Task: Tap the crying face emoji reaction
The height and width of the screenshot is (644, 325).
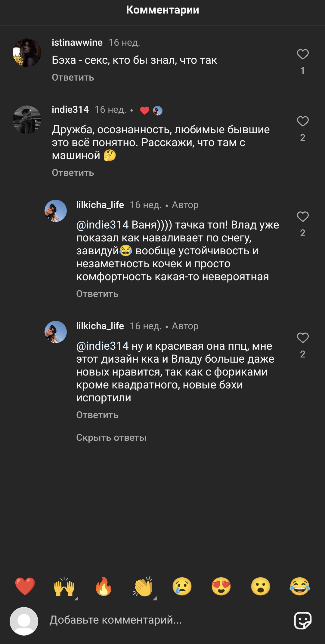Action: click(182, 586)
